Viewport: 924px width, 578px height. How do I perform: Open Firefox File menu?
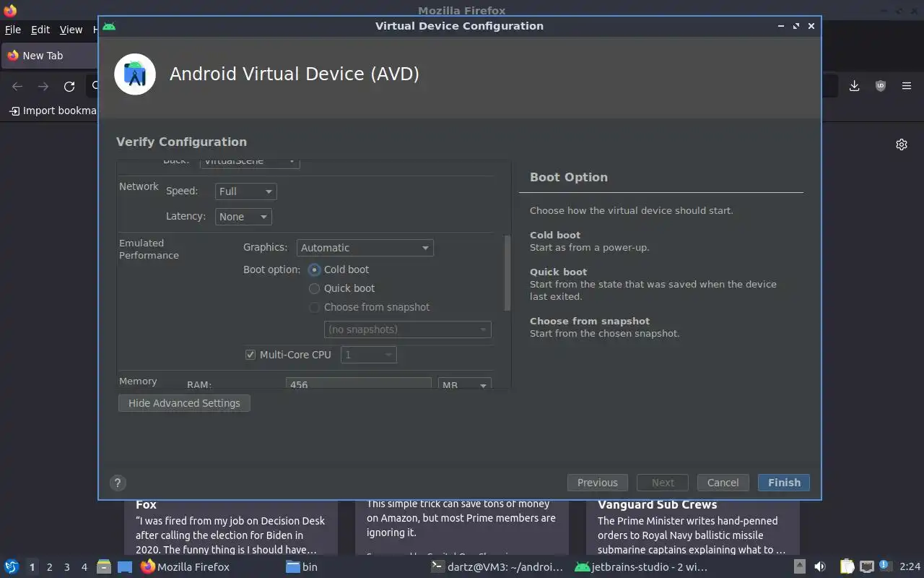12,30
